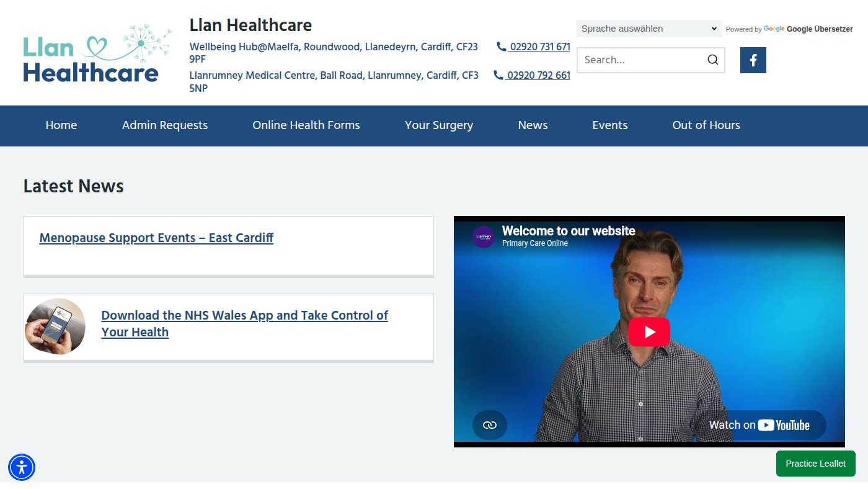Click the Latest News heading
Viewport: 868px width, 489px height.
(x=74, y=186)
